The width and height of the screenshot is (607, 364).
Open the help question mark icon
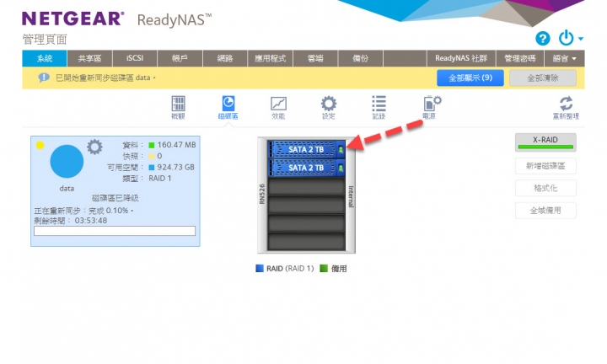tap(542, 38)
